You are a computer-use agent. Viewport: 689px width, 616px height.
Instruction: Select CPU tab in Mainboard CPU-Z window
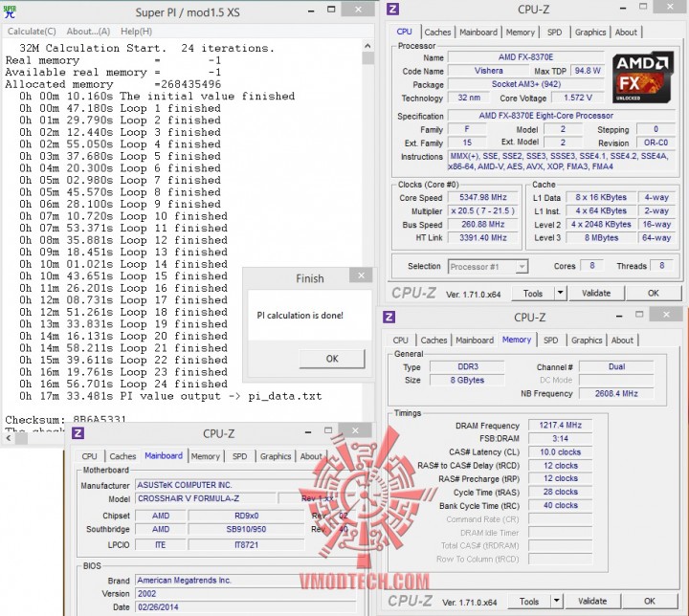(x=89, y=456)
